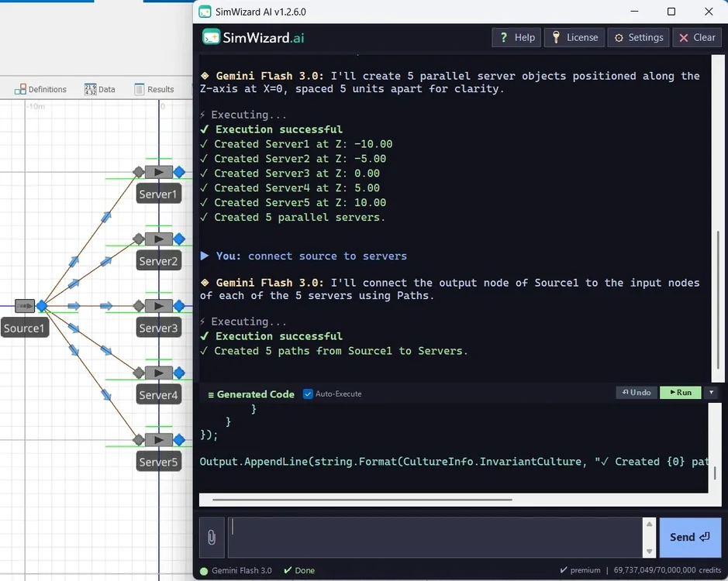728x581 pixels.
Task: Run the generated code
Action: pos(681,393)
